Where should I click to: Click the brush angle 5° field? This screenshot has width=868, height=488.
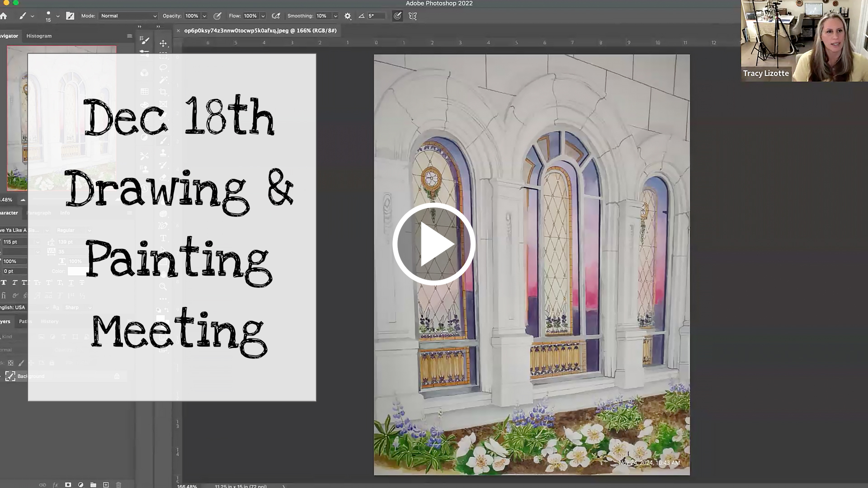377,16
